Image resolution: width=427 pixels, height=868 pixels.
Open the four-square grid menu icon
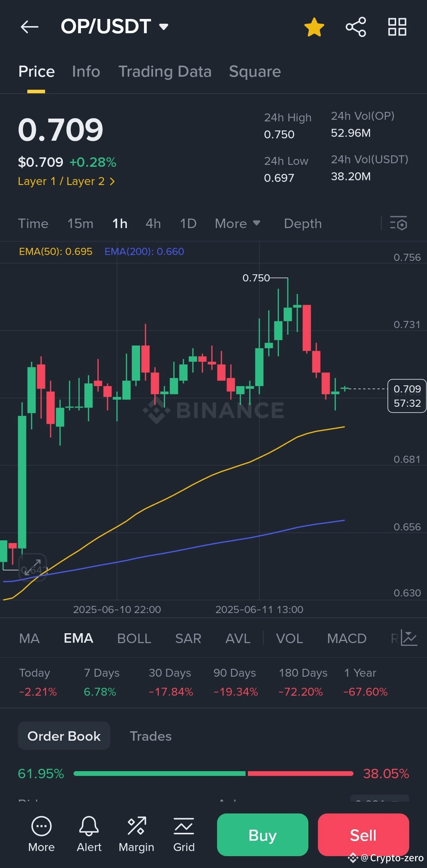pos(397,27)
